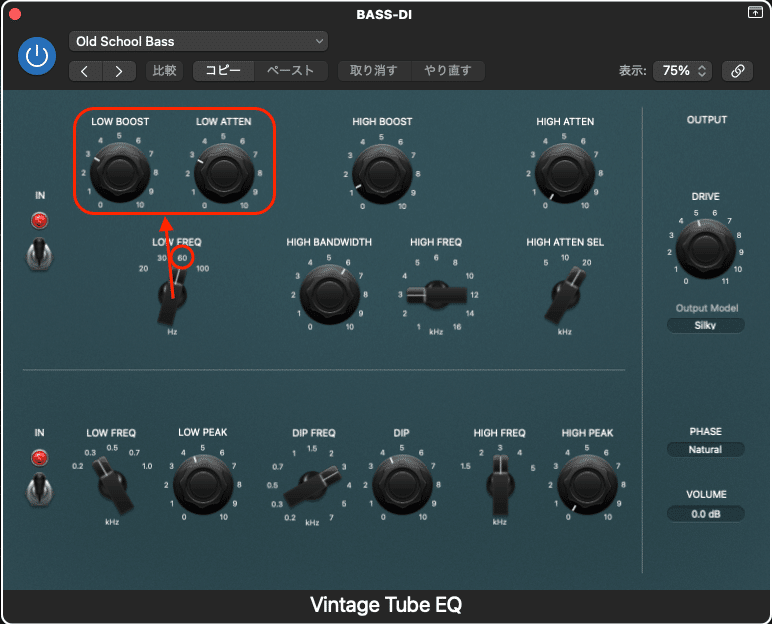Select 12 on upper HIGH FREQ dial
The image size is (772, 624).
pyautogui.click(x=474, y=295)
